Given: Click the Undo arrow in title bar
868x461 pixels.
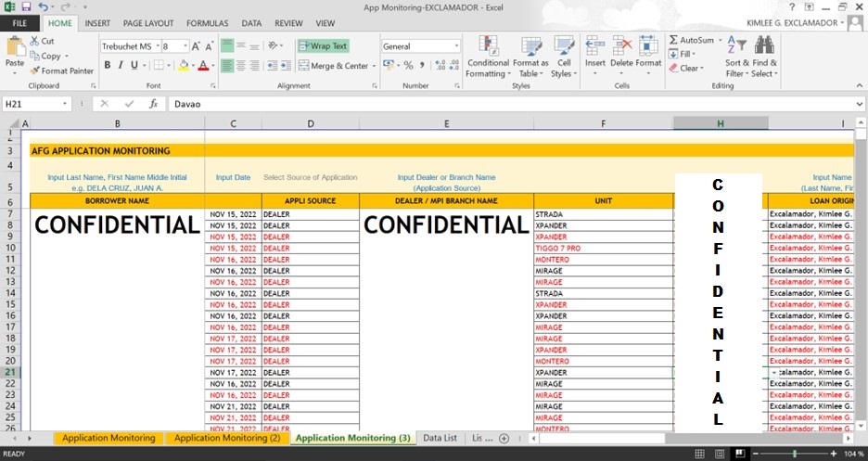Looking at the screenshot, I should coord(44,7).
